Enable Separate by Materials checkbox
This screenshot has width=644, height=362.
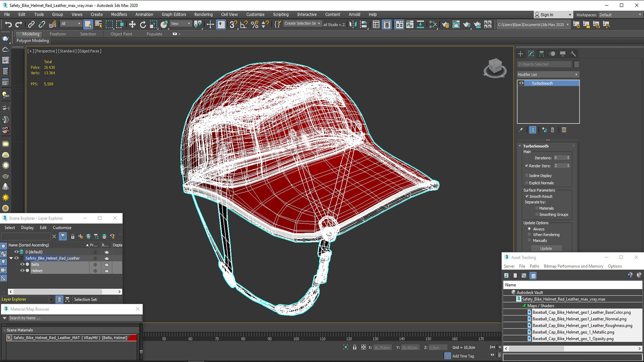click(537, 208)
